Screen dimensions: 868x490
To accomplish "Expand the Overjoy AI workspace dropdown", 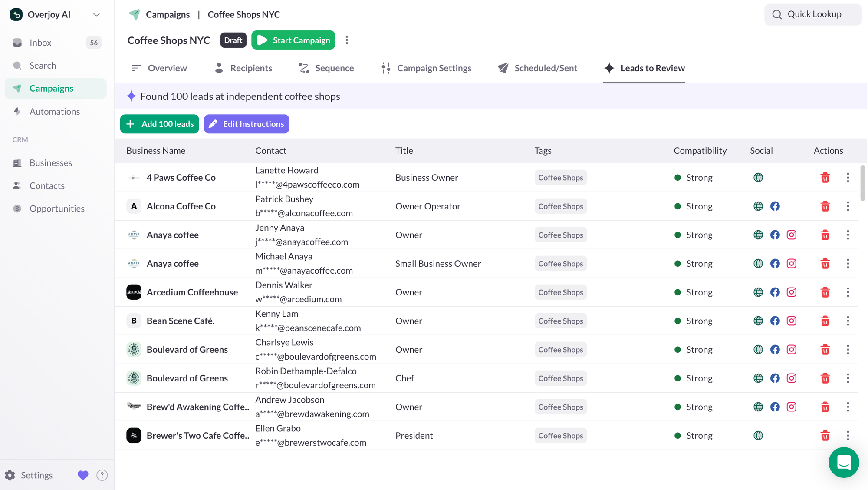I will tap(96, 15).
